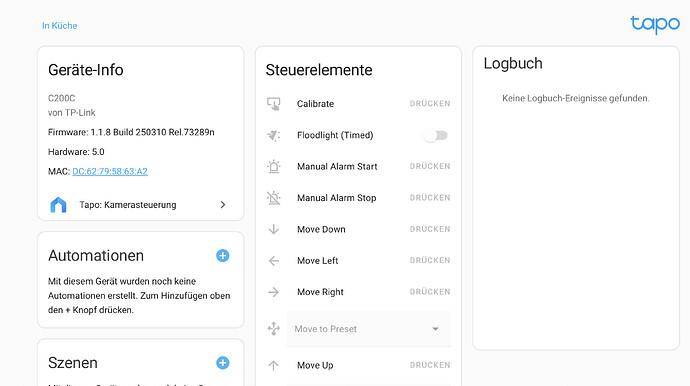The height and width of the screenshot is (386, 690).
Task: Open MAC address DC:62:79:58:63:A2 link
Action: [x=110, y=172]
